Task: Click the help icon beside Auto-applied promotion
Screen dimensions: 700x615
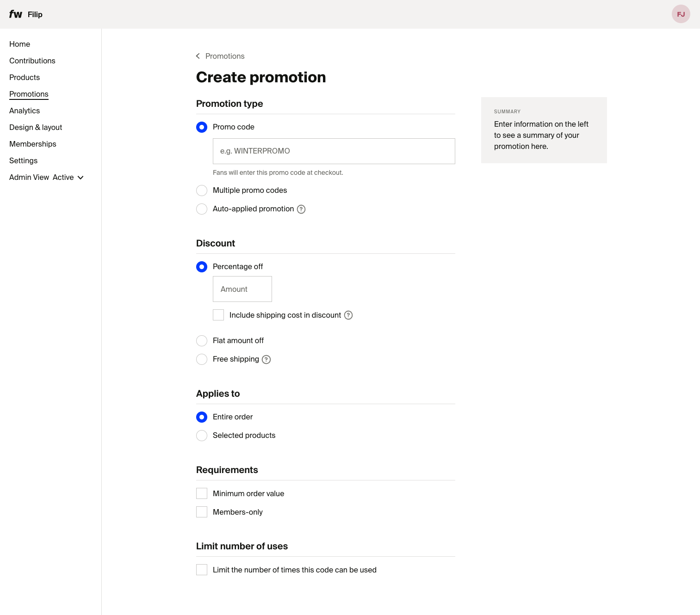Action: pos(301,209)
